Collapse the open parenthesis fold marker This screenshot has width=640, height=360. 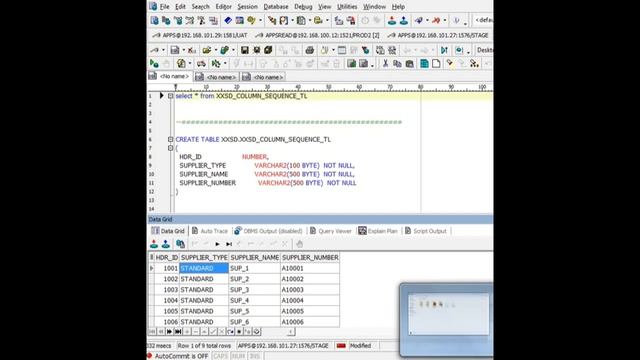(171, 148)
